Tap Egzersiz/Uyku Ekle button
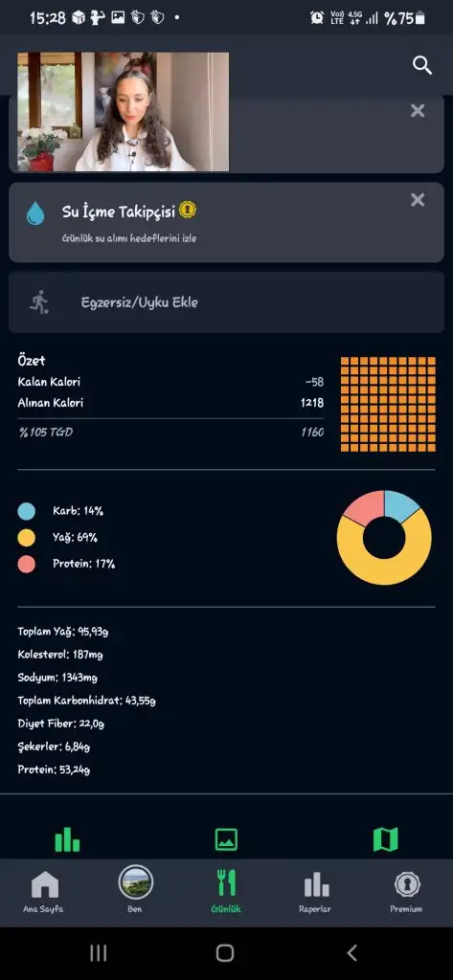Viewport: 453px width, 980px height. click(226, 302)
